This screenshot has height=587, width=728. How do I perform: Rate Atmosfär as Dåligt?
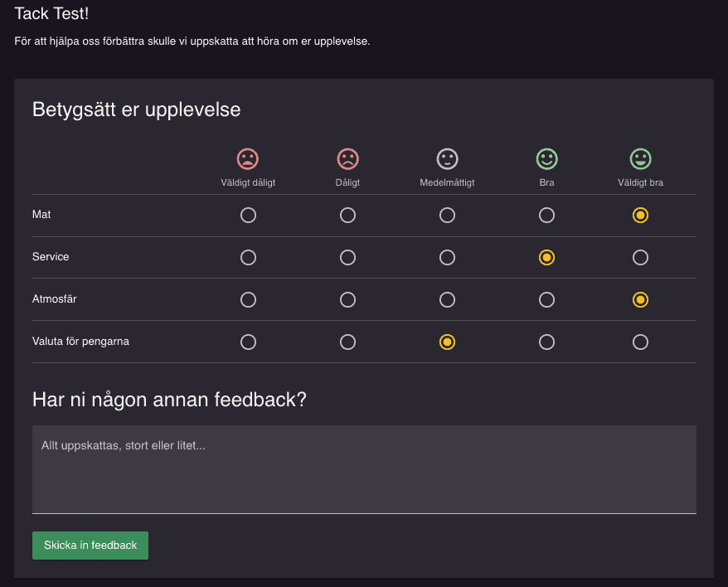tap(347, 299)
